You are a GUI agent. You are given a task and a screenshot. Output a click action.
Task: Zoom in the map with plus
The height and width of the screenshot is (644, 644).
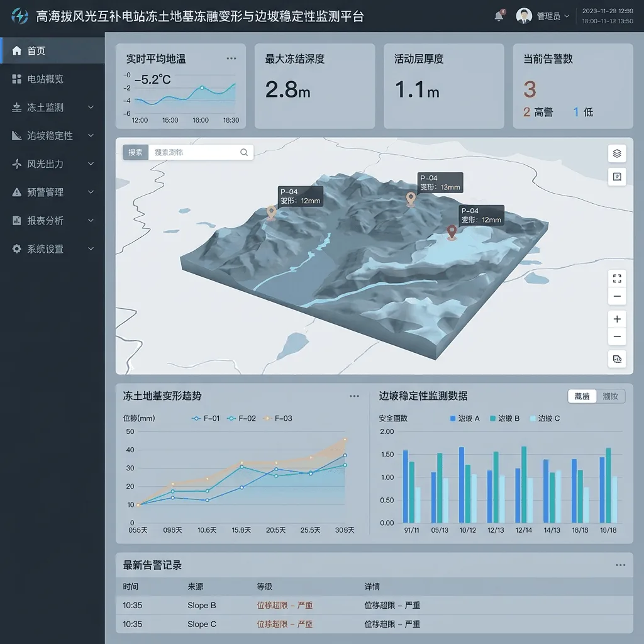tap(617, 319)
